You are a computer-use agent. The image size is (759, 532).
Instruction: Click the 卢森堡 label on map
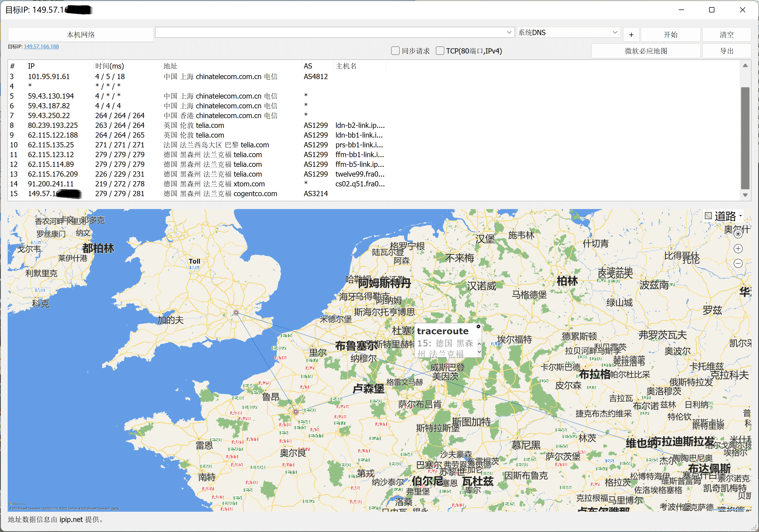[368, 388]
